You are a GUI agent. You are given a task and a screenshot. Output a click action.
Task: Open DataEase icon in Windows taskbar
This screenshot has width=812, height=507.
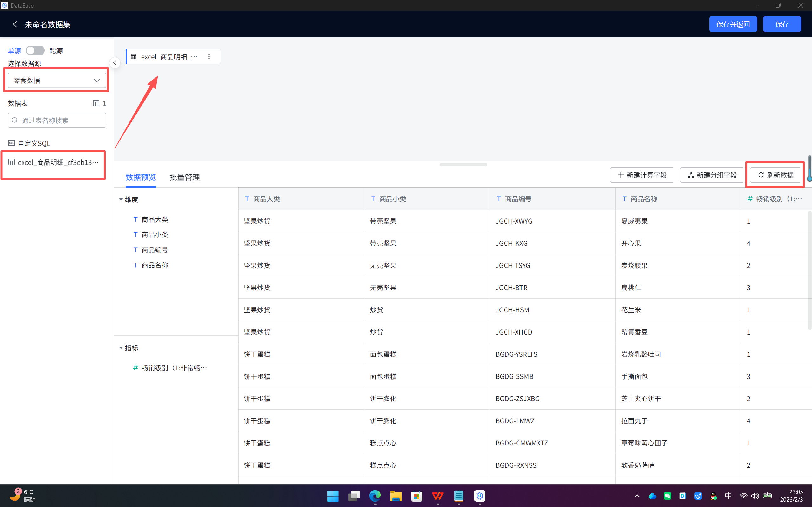click(479, 496)
